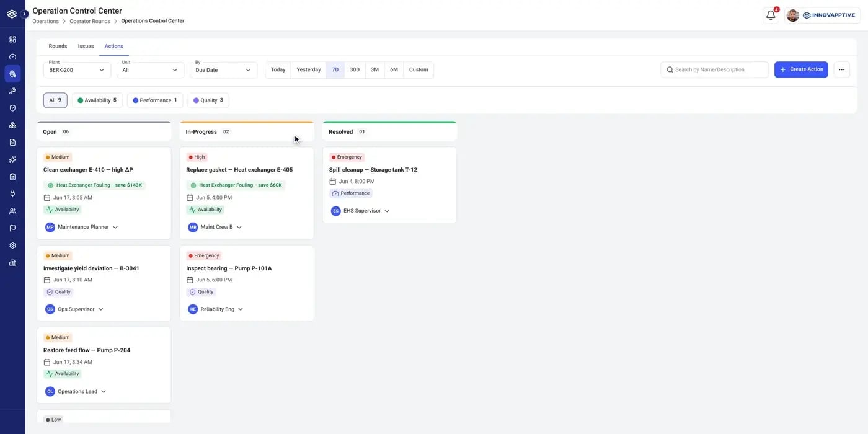Filter by Availability category chip
Viewport: 868px width, 434px height.
point(97,100)
